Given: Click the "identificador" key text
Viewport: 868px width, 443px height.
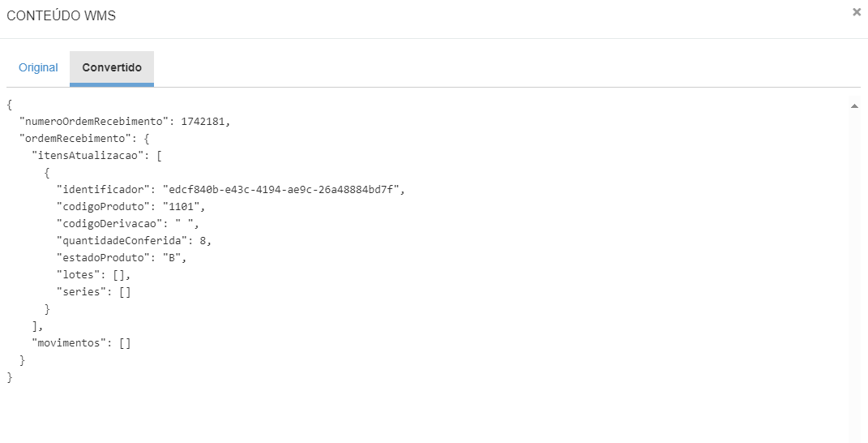Looking at the screenshot, I should (x=103, y=190).
